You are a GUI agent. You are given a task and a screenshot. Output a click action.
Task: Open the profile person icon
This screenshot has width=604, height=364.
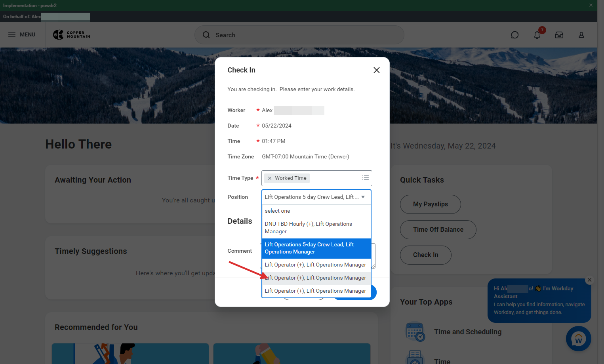pyautogui.click(x=581, y=35)
